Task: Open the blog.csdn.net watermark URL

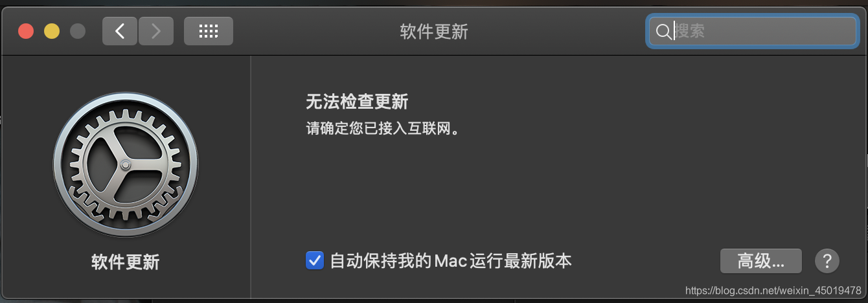Action: click(773, 291)
